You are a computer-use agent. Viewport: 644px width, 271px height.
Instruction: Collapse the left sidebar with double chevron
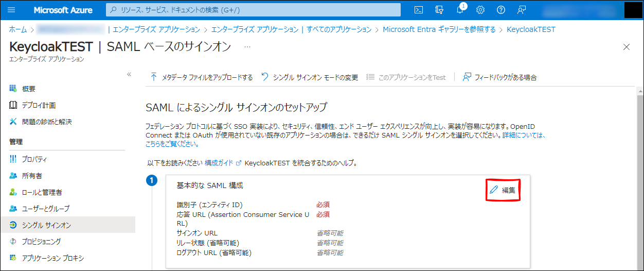[129, 75]
